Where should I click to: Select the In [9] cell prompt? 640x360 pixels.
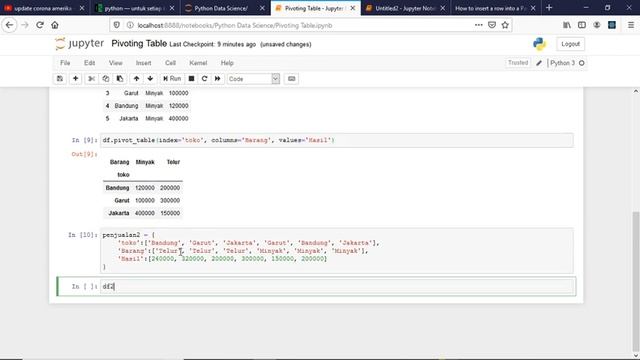point(84,140)
